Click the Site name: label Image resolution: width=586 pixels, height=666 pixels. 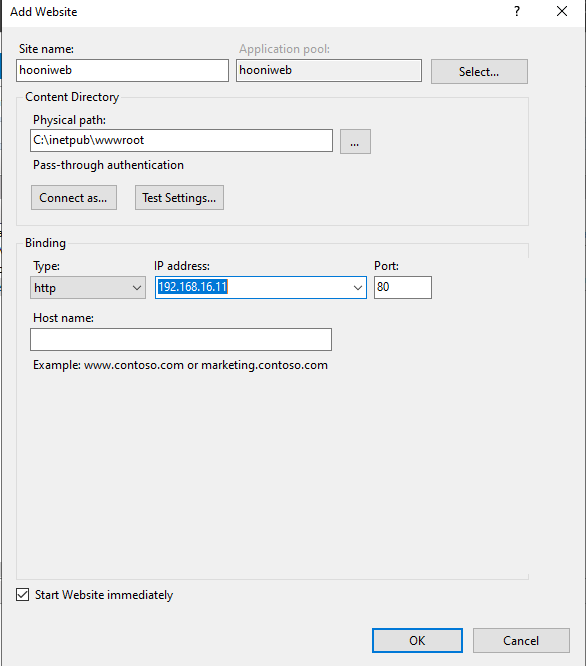[46, 49]
